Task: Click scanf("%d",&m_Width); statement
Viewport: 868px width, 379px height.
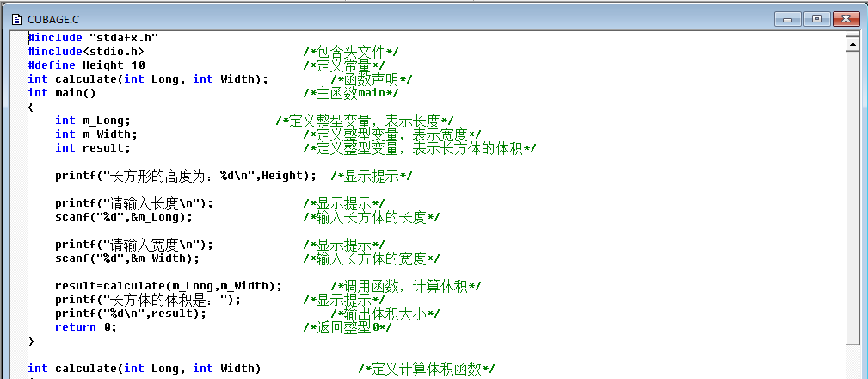Action: [x=127, y=258]
